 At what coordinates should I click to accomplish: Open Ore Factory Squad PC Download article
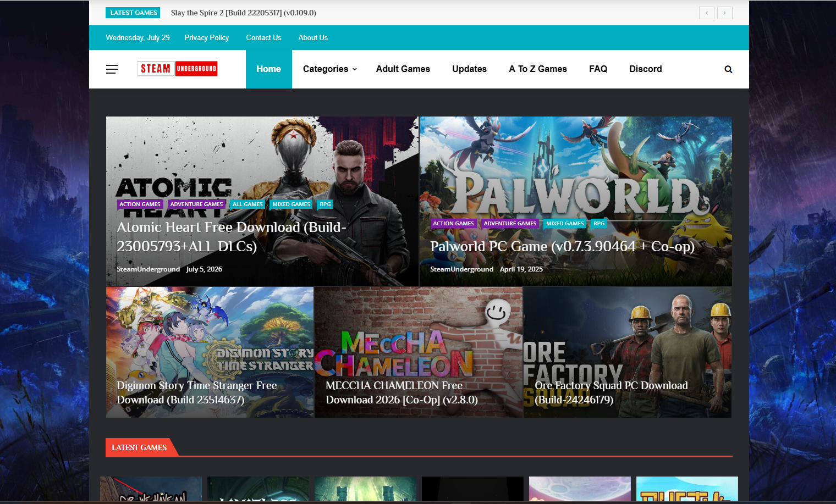pos(611,392)
